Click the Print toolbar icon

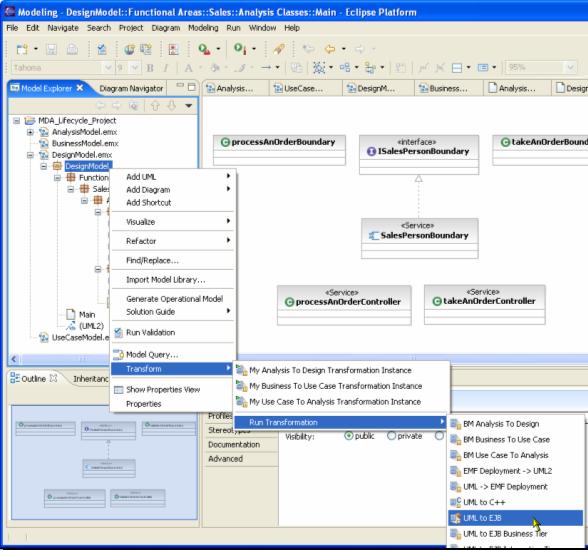tap(72, 49)
